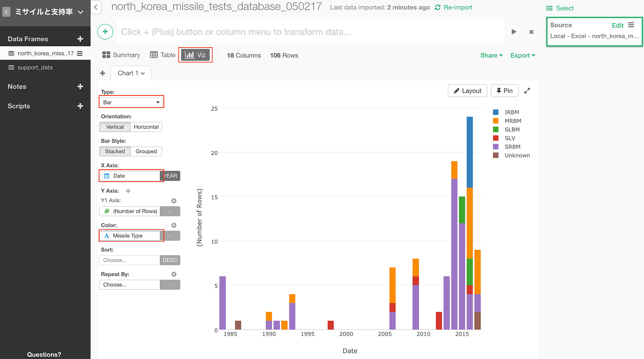
Task: Click the dash button beside Missile Type
Action: coord(170,236)
